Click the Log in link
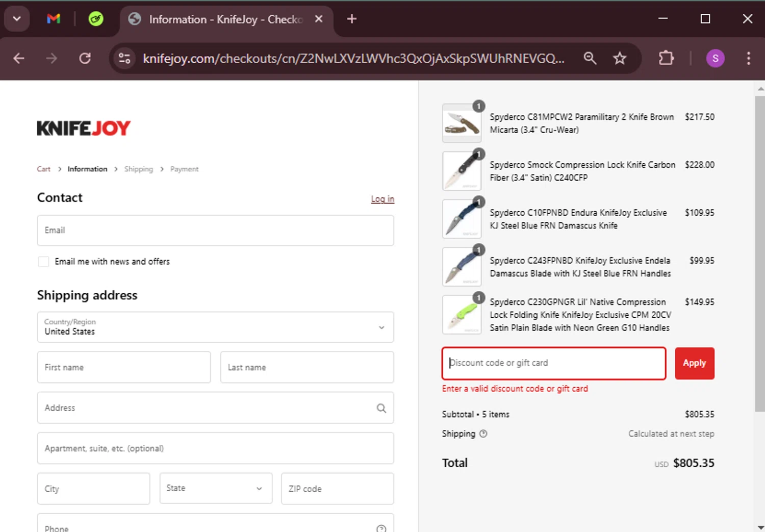The width and height of the screenshot is (765, 532). (382, 199)
